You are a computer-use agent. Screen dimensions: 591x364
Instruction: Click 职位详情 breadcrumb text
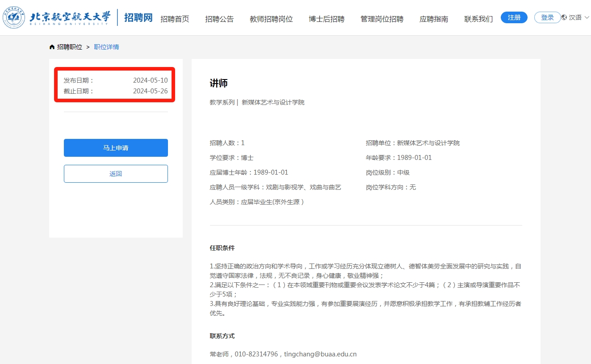pos(106,47)
